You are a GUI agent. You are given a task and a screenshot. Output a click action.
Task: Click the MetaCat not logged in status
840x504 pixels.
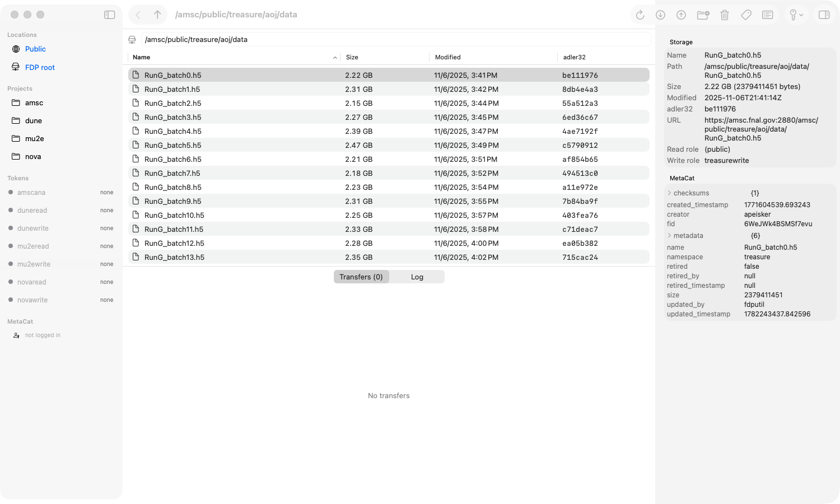tap(43, 335)
